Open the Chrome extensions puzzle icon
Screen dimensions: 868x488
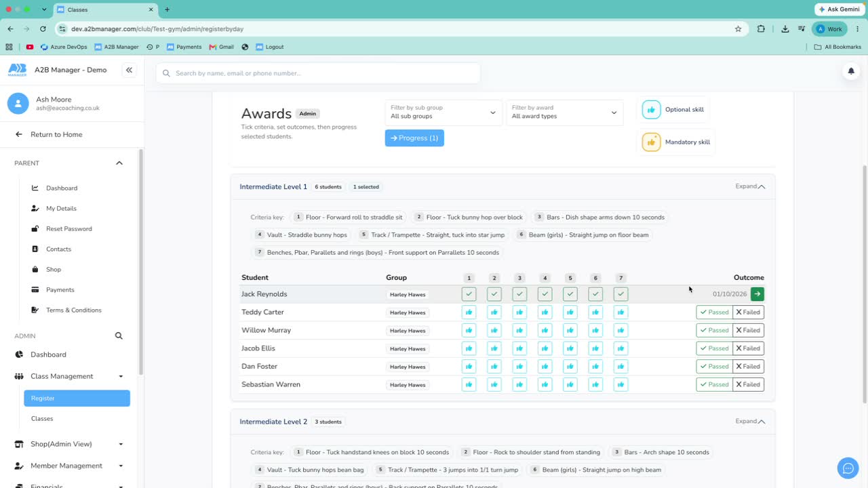761,29
